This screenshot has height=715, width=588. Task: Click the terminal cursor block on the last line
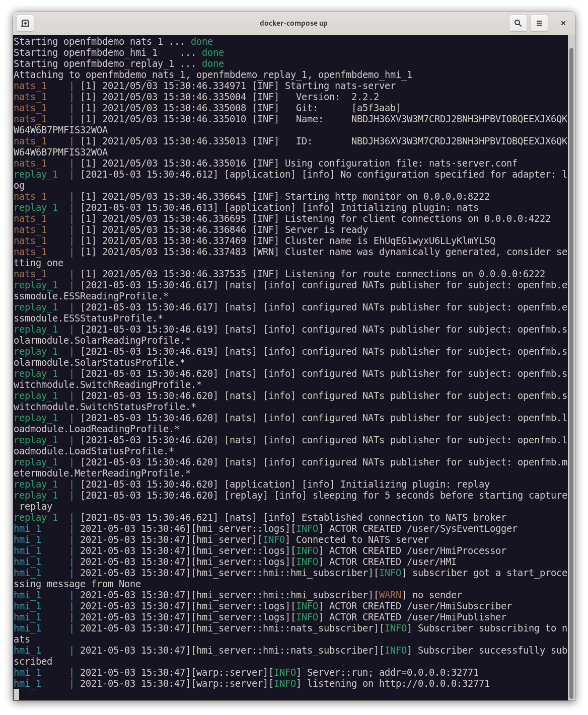[x=16, y=695]
